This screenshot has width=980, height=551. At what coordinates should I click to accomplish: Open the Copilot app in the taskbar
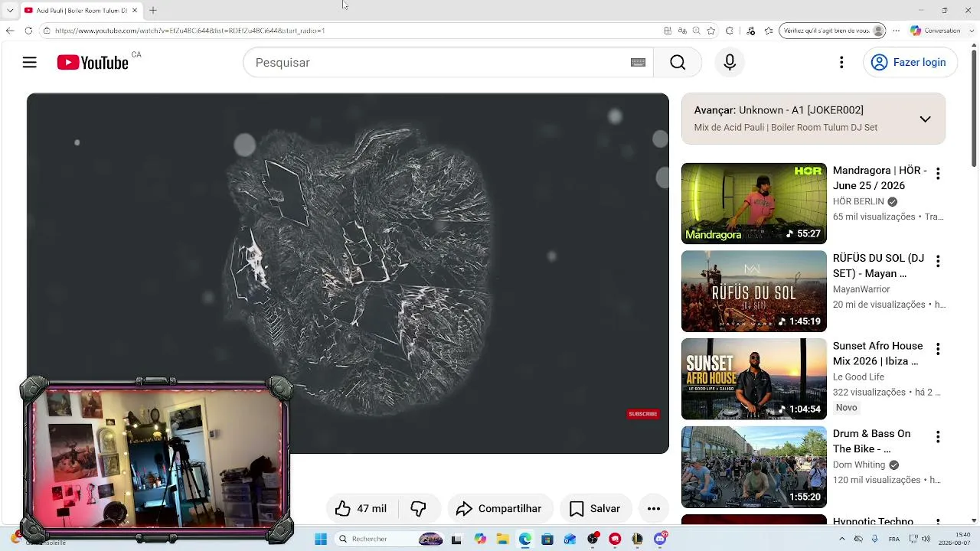pos(480,539)
